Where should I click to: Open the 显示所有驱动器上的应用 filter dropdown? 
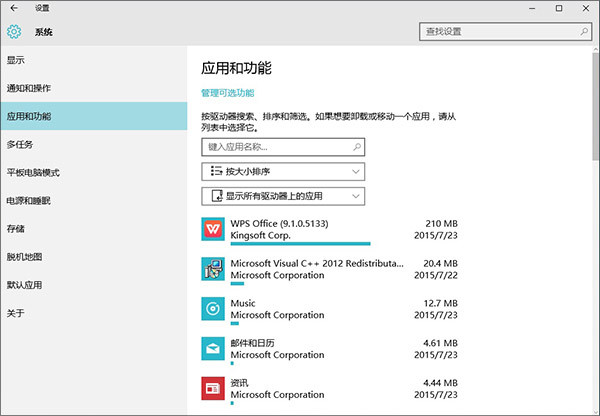(x=283, y=196)
